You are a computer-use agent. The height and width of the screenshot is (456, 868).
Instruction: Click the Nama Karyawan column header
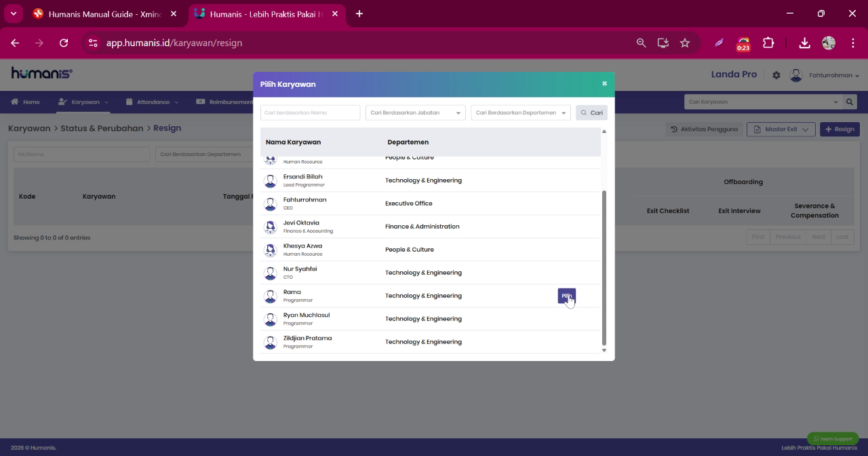coord(293,142)
